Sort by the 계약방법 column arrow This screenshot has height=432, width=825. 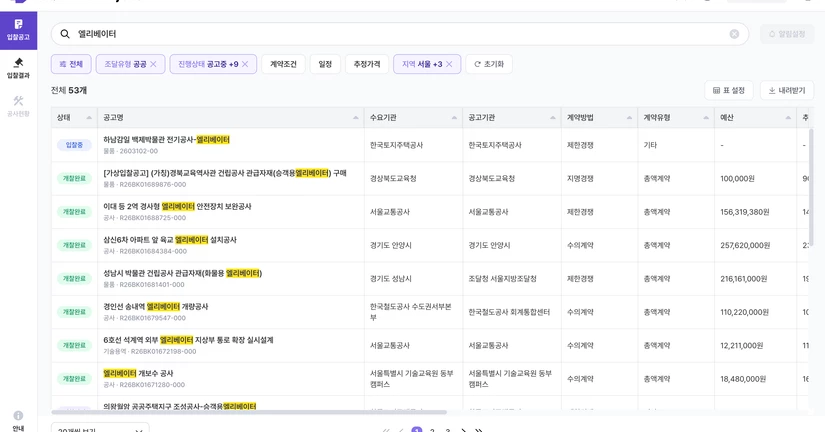click(629, 117)
